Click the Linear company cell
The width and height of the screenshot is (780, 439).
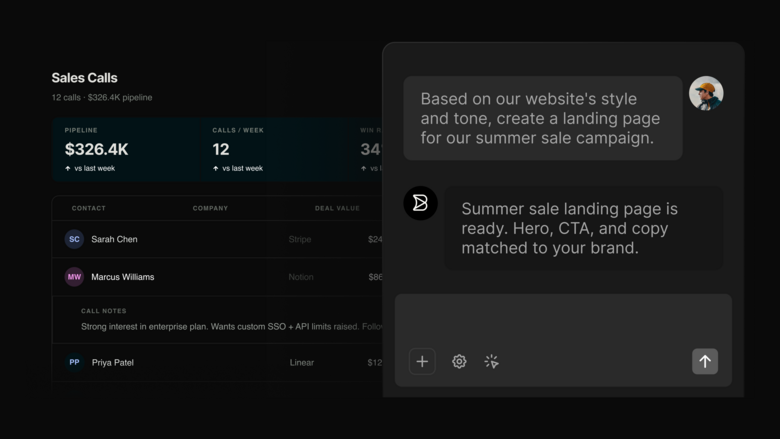[x=302, y=362]
